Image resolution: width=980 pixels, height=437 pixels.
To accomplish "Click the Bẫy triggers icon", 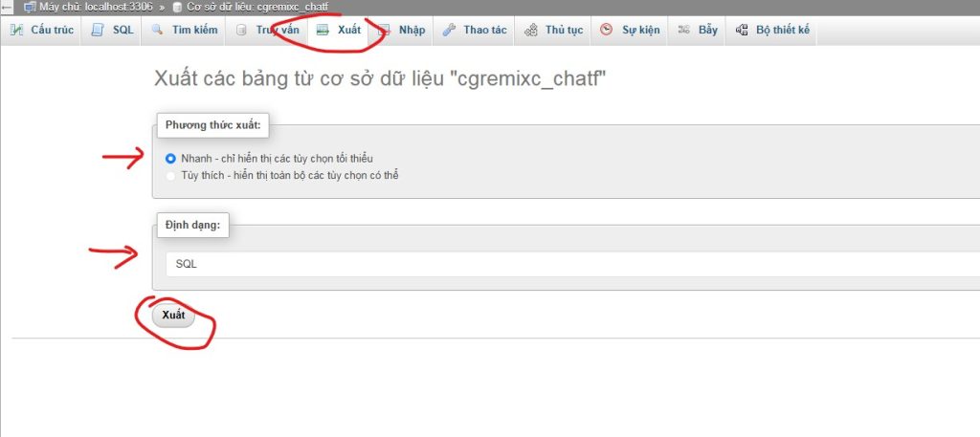I will [683, 31].
